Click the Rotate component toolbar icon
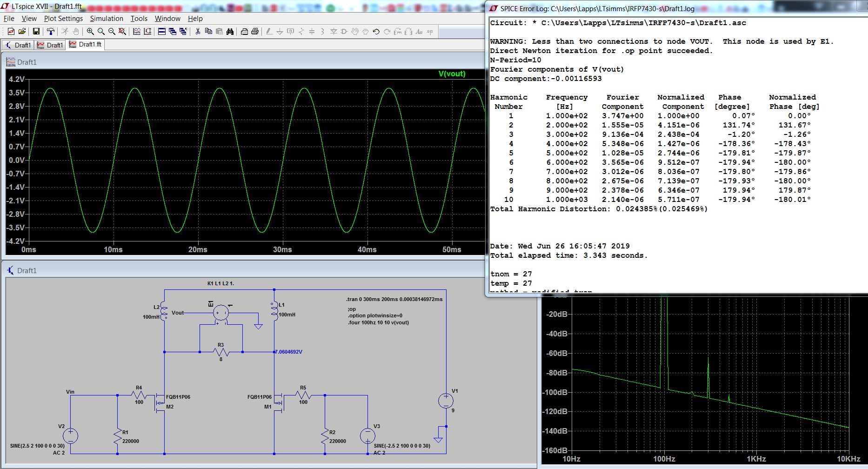This screenshot has width=868, height=469. click(x=398, y=31)
